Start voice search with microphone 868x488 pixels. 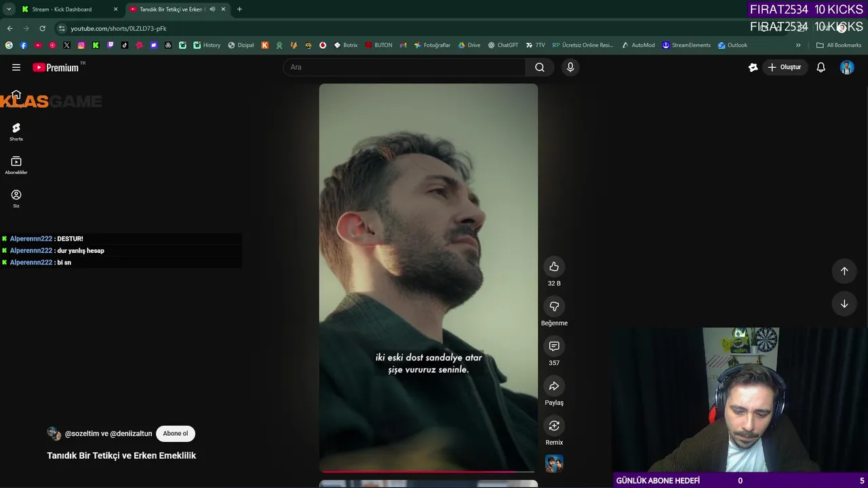(570, 67)
